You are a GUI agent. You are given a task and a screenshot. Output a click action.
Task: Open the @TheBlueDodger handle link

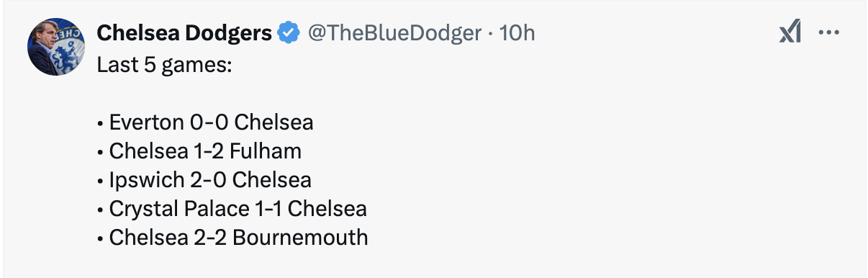point(394,32)
